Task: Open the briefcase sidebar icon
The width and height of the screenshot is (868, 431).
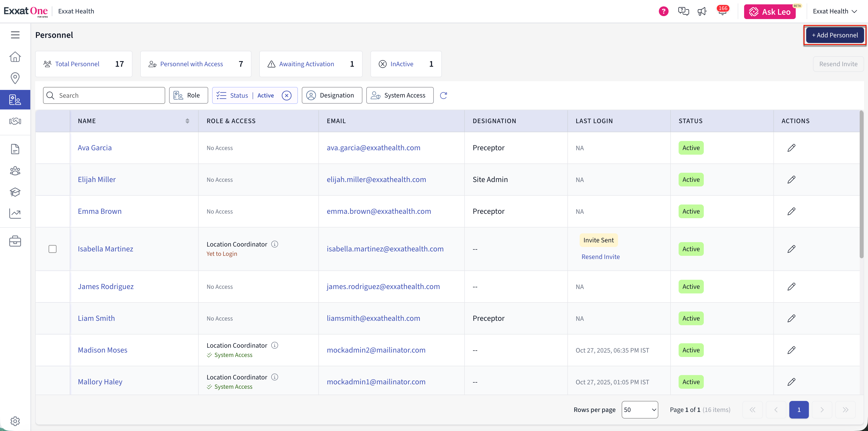Action: 15,241
